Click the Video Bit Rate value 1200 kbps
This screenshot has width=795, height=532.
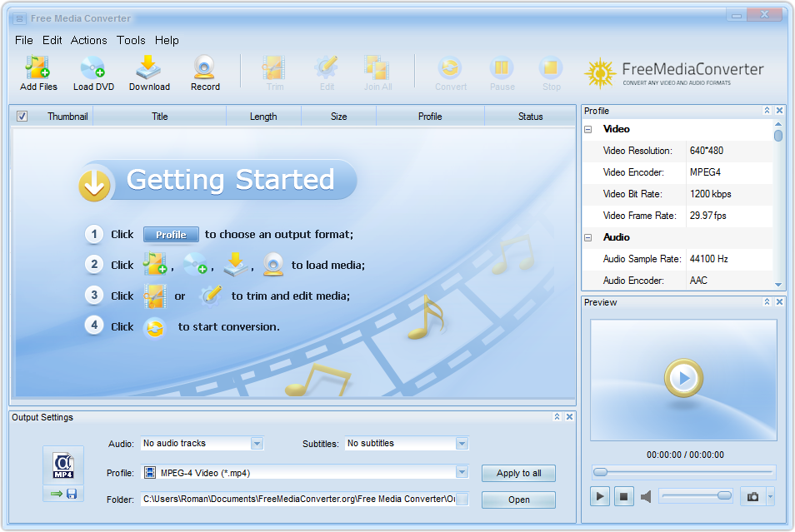710,194
